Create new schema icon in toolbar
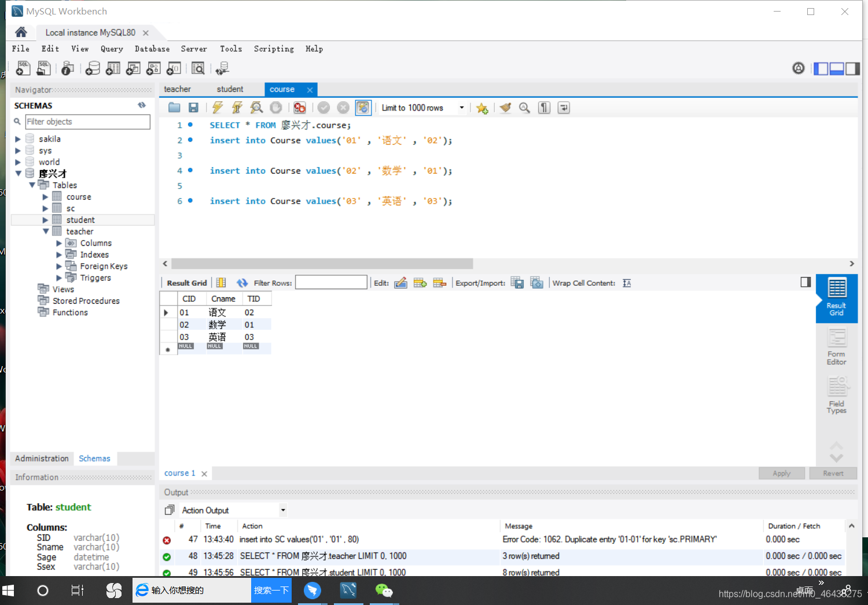This screenshot has height=605, width=868. pos(93,68)
